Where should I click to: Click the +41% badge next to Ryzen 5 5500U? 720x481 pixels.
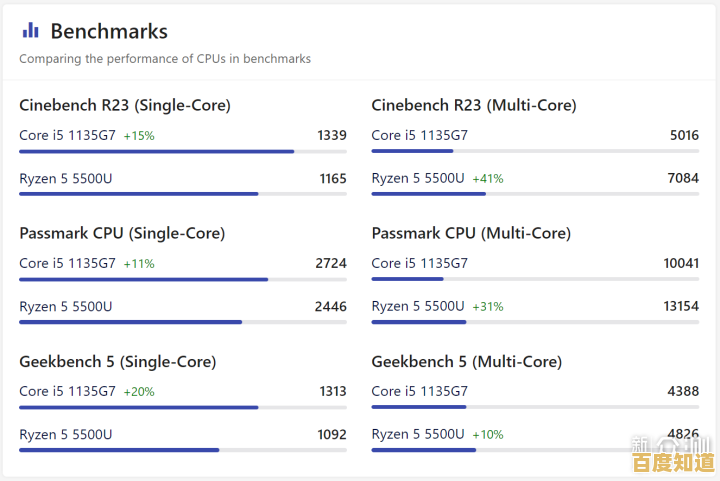tap(488, 179)
